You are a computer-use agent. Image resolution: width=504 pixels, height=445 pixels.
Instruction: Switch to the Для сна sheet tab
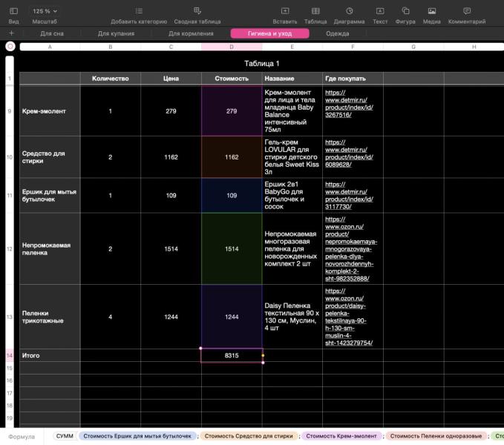pyautogui.click(x=52, y=33)
